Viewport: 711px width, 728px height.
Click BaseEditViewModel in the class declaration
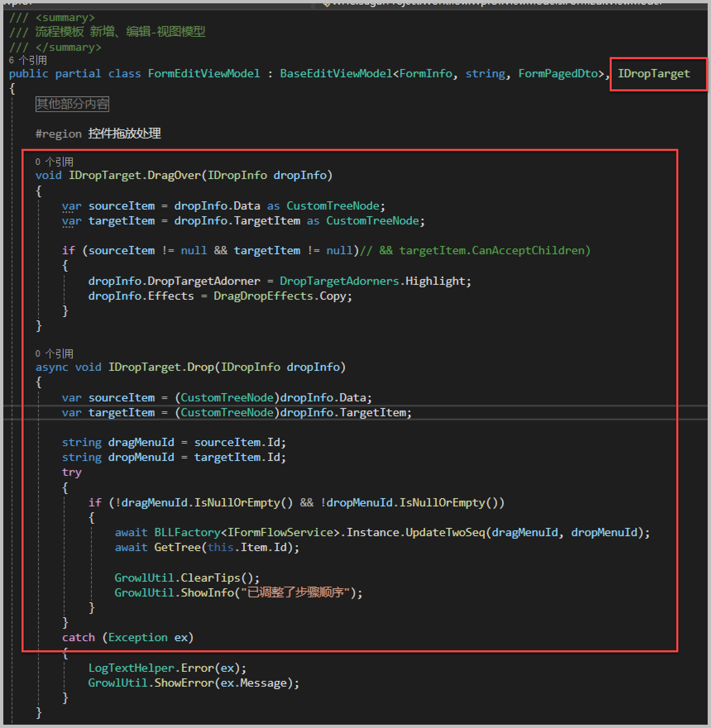point(336,74)
